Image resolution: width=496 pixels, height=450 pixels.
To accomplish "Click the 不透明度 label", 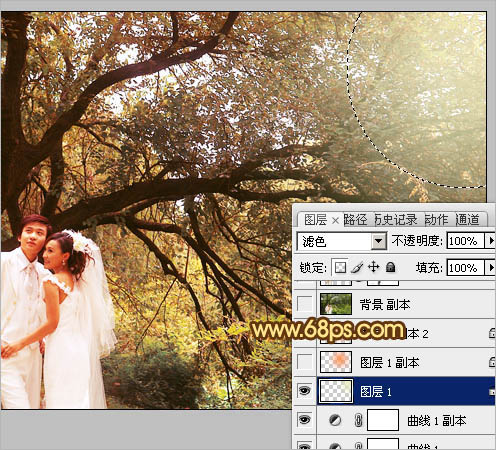I will 417,241.
